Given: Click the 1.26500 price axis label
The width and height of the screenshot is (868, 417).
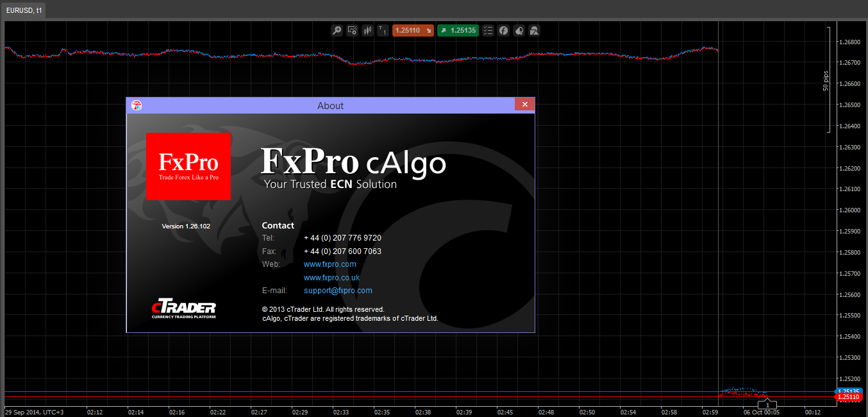Looking at the screenshot, I should pos(849,105).
